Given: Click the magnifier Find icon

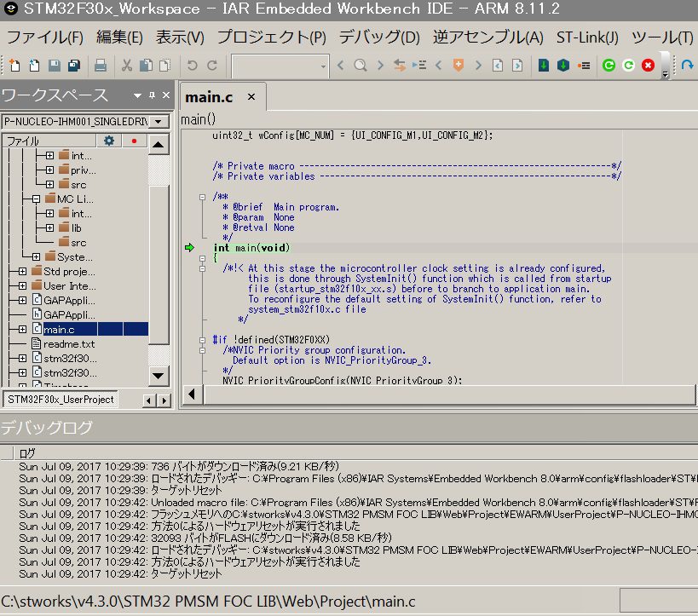Looking at the screenshot, I should 361,66.
